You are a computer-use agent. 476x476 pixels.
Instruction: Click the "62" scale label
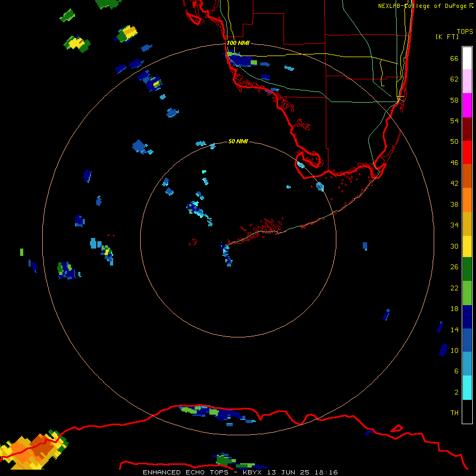(454, 79)
